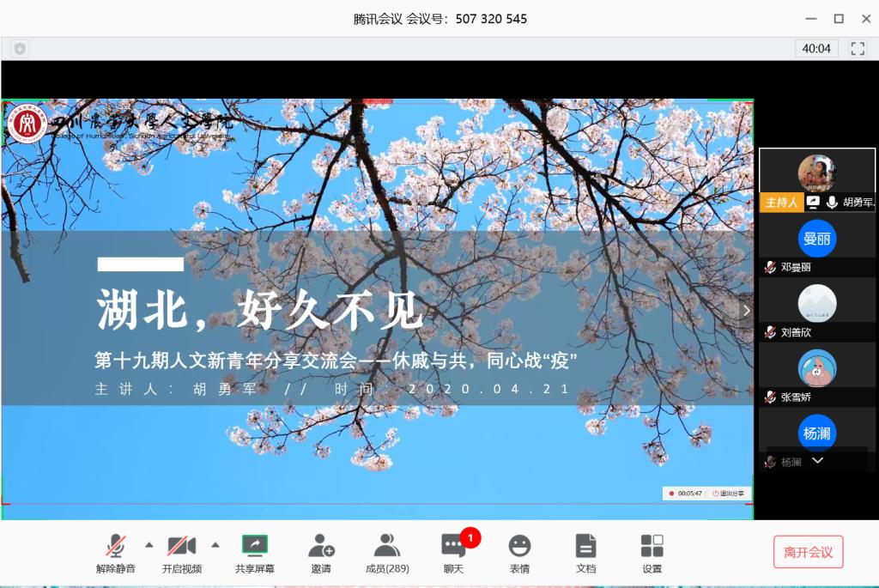879x588 pixels.
Task: Click the Share Screen (共享屏幕) icon
Action: (x=255, y=546)
